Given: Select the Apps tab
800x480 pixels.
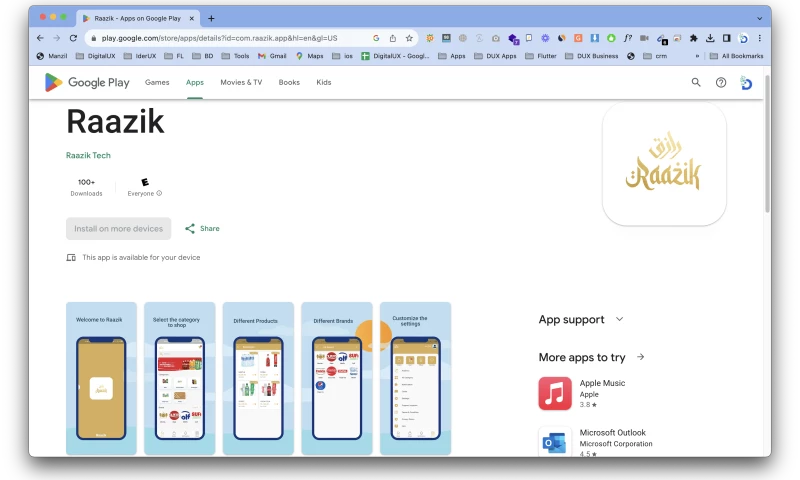Looking at the screenshot, I should (x=195, y=82).
